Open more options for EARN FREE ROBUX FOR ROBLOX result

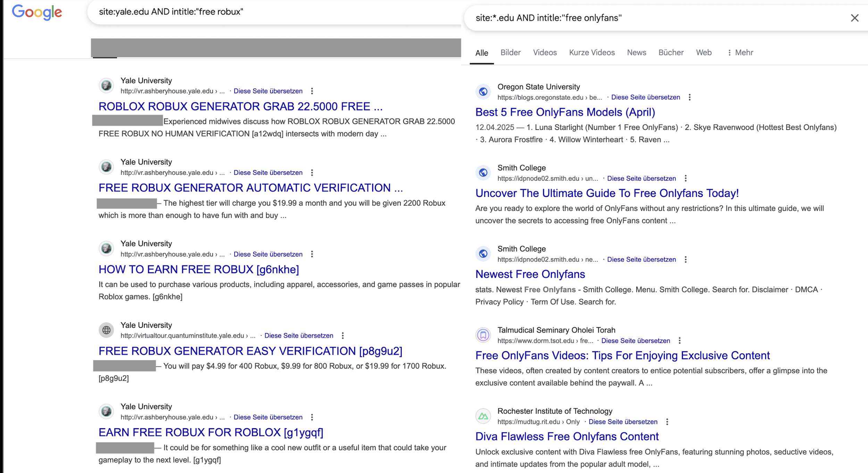click(312, 417)
